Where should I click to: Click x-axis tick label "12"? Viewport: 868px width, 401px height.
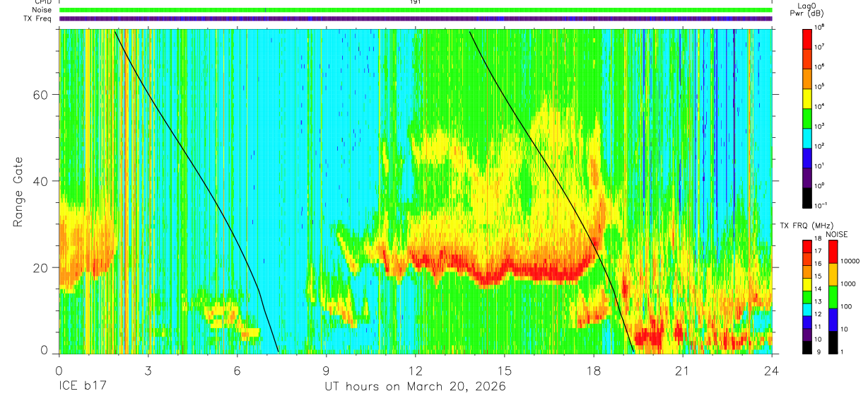pos(416,370)
